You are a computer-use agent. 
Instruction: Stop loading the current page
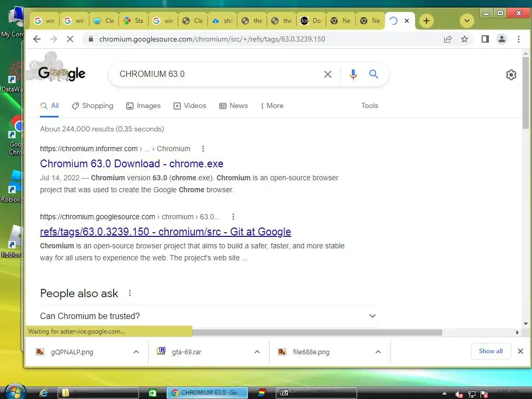point(70,39)
